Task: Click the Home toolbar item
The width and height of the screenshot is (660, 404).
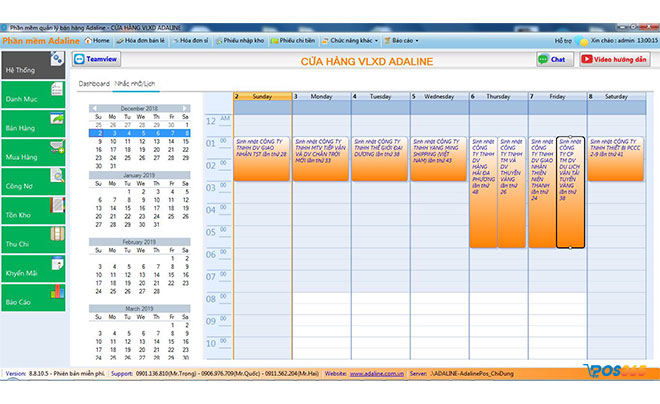Action: pyautogui.click(x=97, y=40)
